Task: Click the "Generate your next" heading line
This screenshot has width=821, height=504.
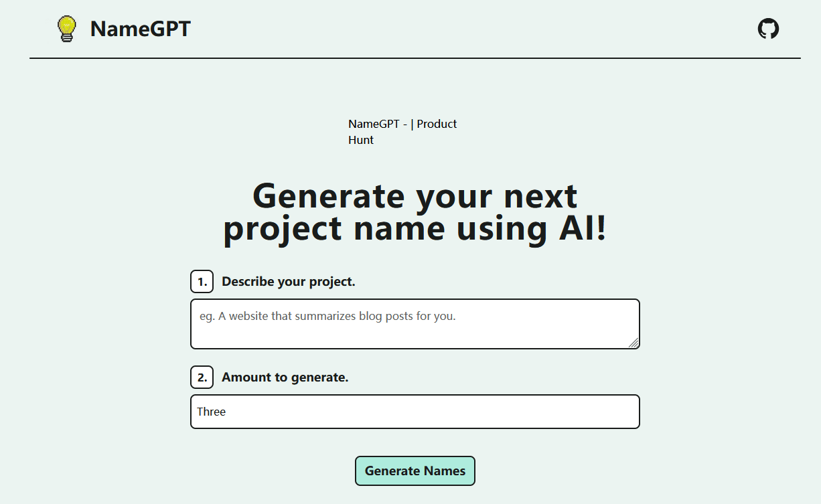Action: pyautogui.click(x=415, y=196)
